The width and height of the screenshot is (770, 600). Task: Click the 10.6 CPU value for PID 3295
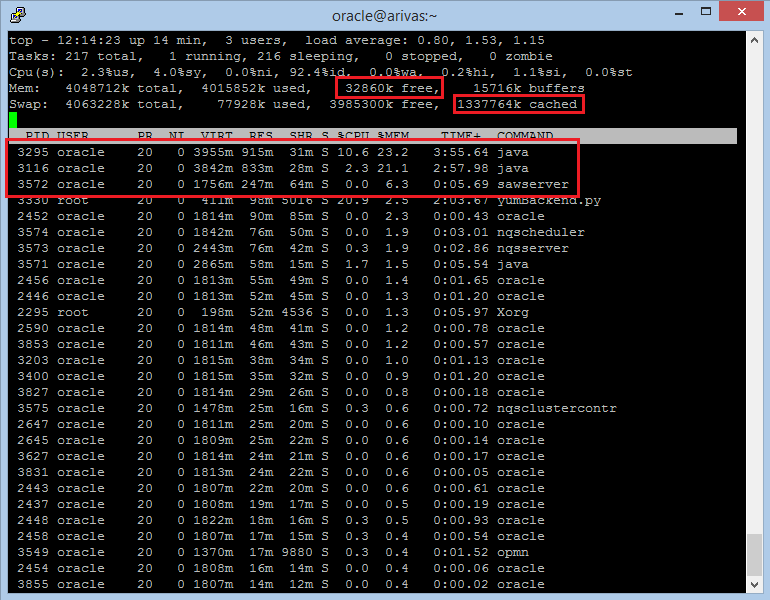[x=353, y=152]
